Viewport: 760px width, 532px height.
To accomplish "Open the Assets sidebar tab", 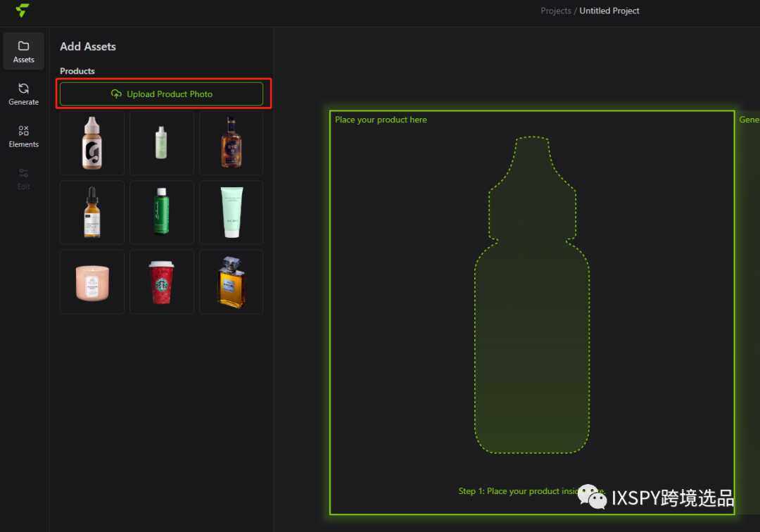I will (23, 52).
